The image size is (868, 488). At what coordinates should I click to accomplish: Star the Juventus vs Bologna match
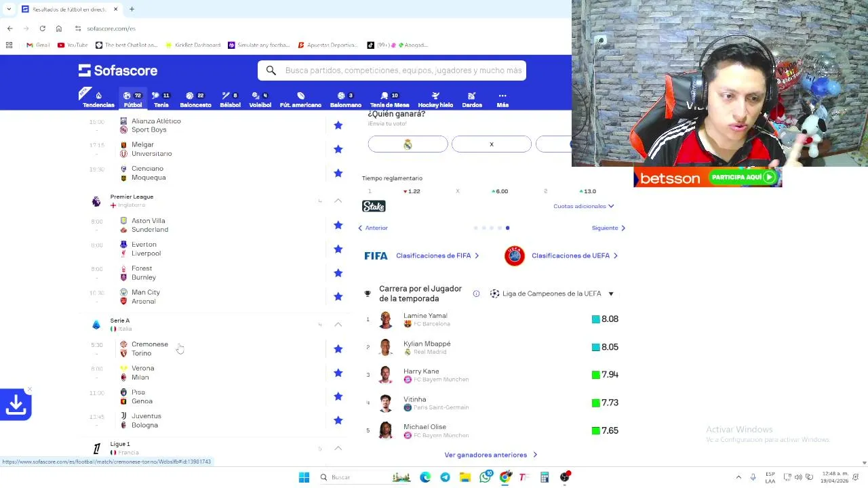(338, 420)
